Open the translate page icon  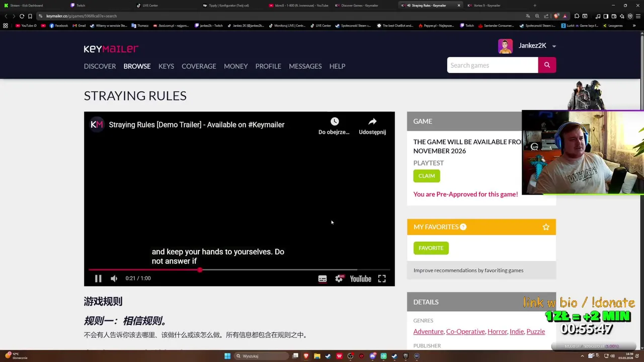coord(528,16)
